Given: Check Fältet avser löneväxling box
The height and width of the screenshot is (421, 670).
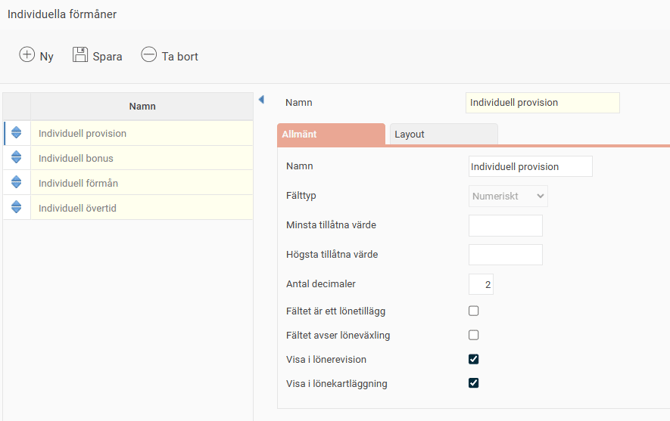Looking at the screenshot, I should (474, 335).
